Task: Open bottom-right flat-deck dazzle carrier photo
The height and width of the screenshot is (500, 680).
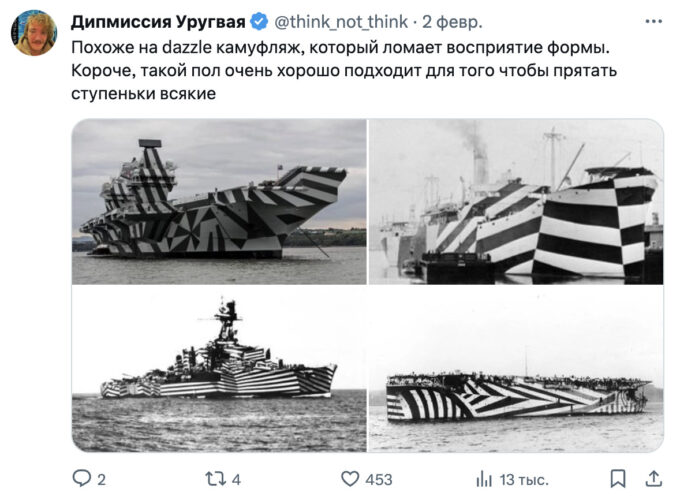Action: click(516, 369)
